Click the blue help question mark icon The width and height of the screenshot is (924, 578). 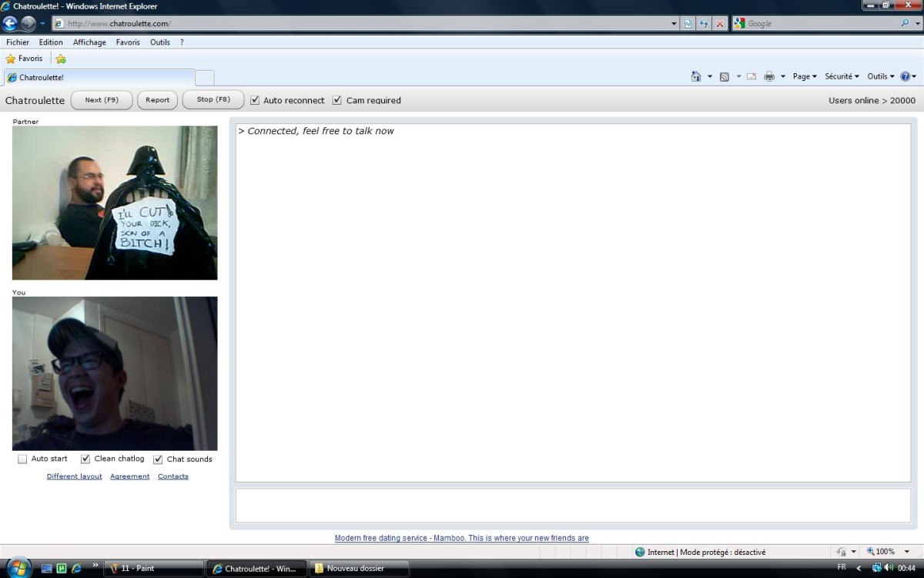(x=905, y=76)
